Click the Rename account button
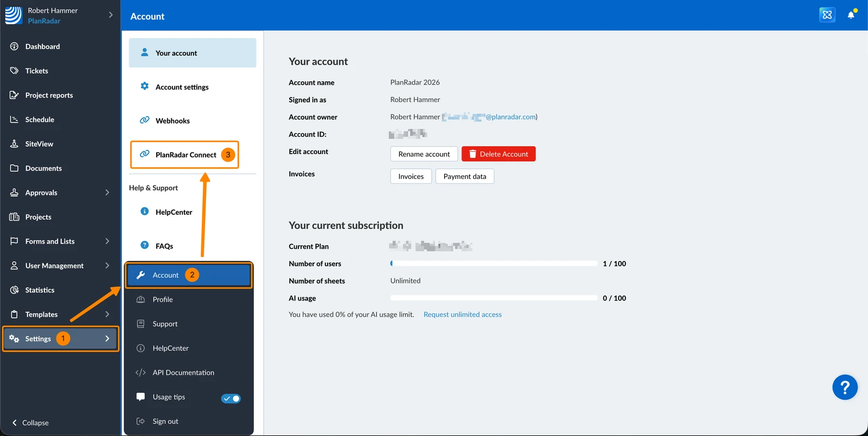The image size is (868, 436). [x=424, y=154]
